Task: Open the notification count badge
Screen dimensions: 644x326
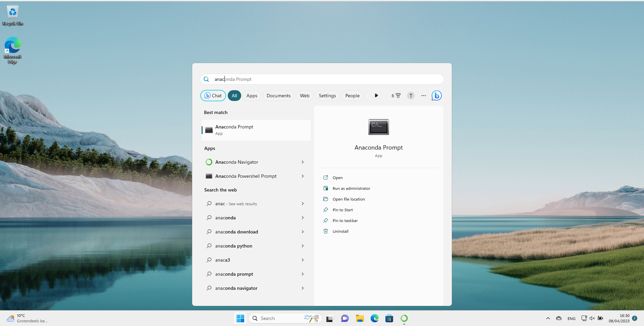Action: (x=635, y=318)
